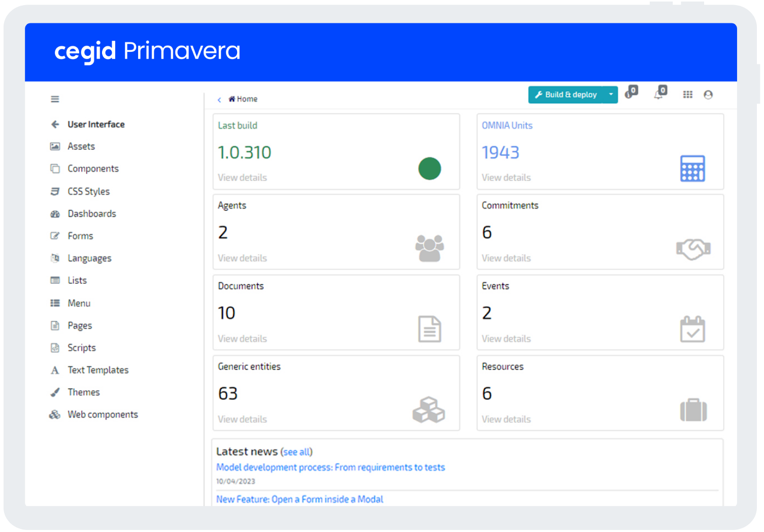Open New Feature Form inside Modal article
The image size is (764, 532).
click(x=300, y=500)
